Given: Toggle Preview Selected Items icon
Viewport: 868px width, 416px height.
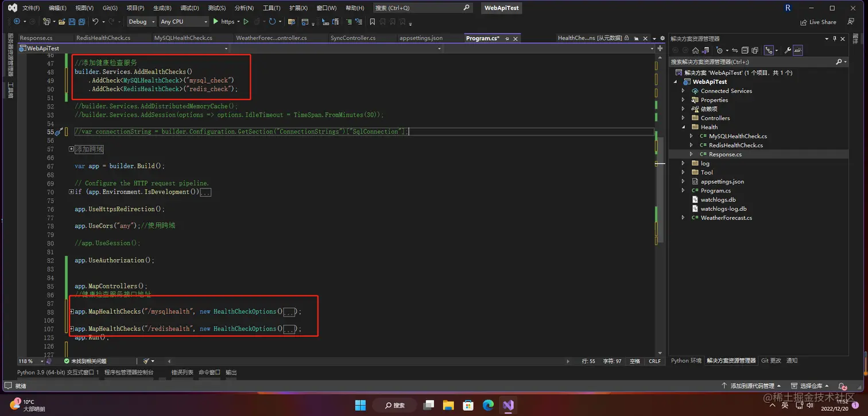Looking at the screenshot, I should 798,51.
